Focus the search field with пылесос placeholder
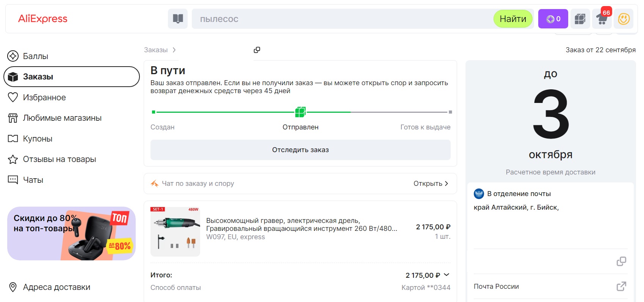Screen dimensions: 644x302 pyautogui.click(x=342, y=19)
